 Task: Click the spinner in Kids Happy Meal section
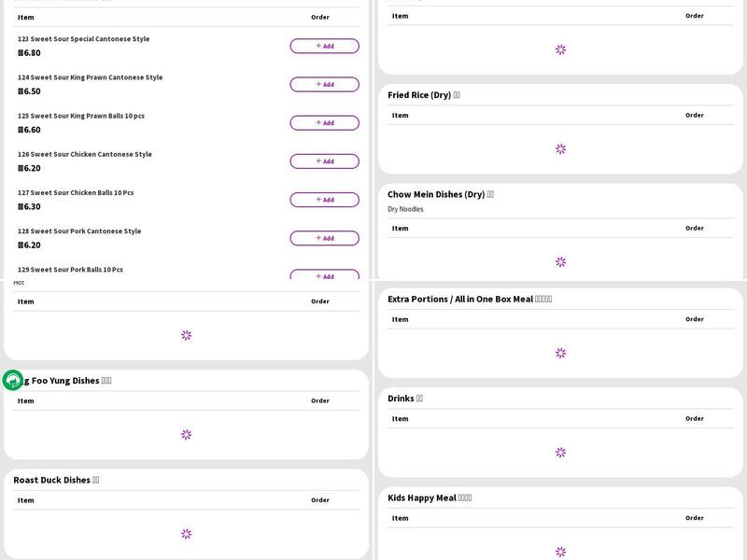(x=560, y=552)
